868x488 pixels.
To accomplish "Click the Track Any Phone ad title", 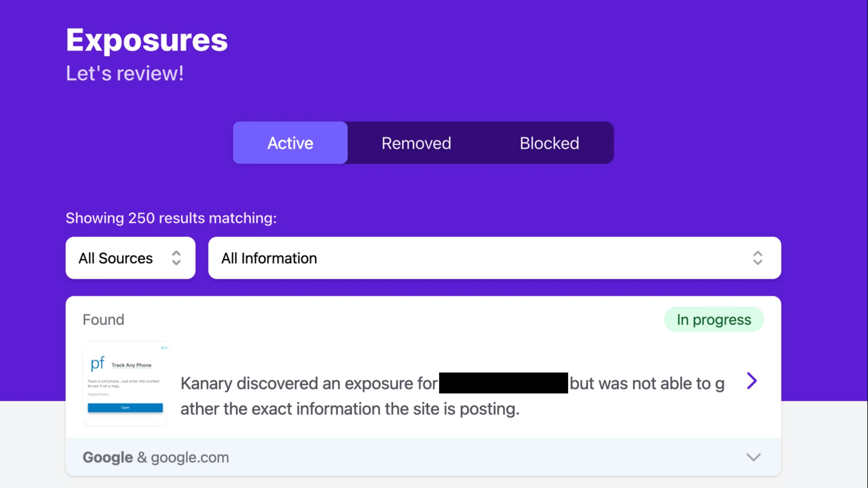I will [x=132, y=365].
